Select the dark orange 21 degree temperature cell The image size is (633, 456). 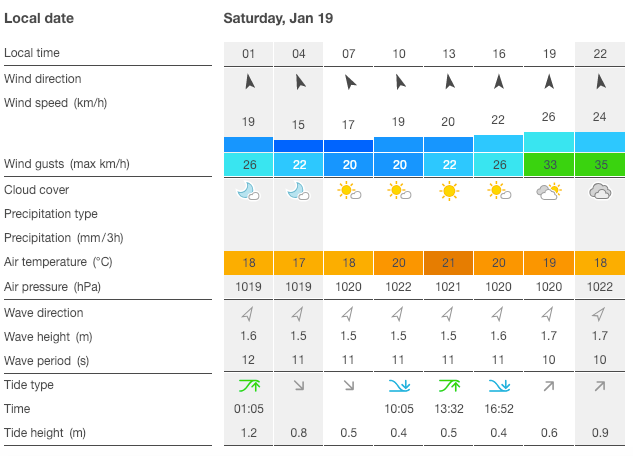pyautogui.click(x=448, y=263)
